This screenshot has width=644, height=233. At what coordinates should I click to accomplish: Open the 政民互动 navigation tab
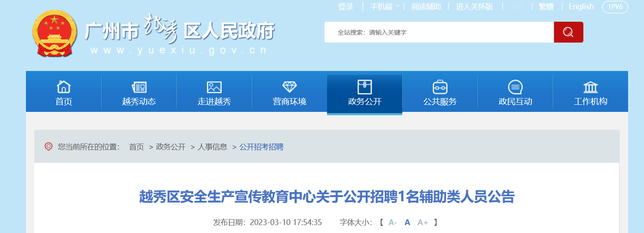515,91
